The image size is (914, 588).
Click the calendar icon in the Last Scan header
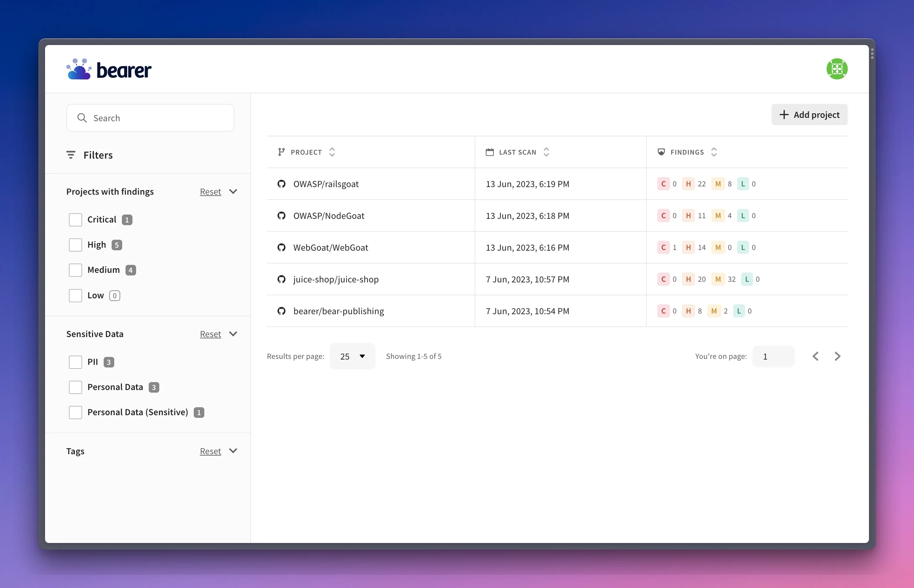[x=490, y=152]
